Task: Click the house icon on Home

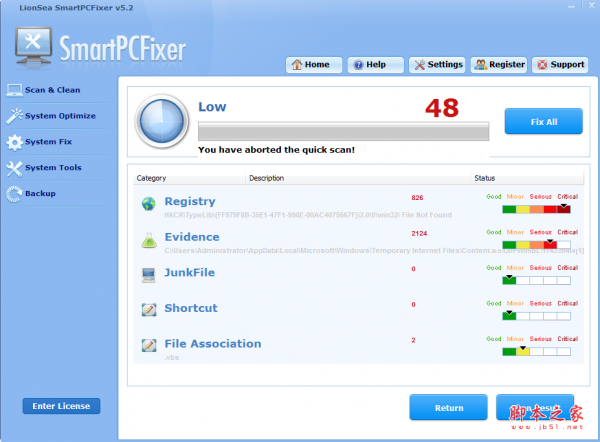Action: click(x=297, y=64)
